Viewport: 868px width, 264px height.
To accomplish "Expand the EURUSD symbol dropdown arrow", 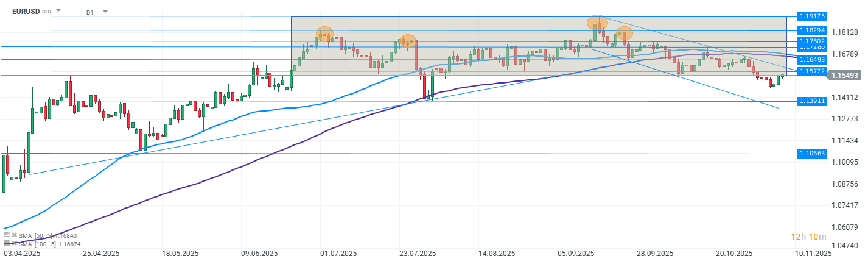I will pyautogui.click(x=58, y=11).
